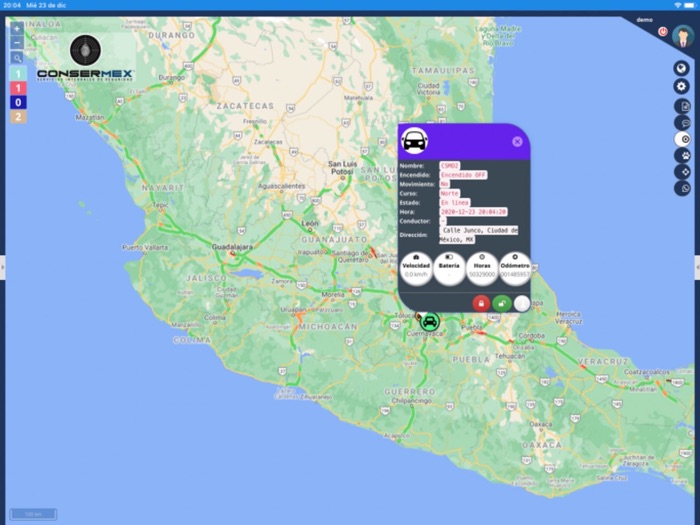
Task: Click the red lock command button
Action: 481,304
